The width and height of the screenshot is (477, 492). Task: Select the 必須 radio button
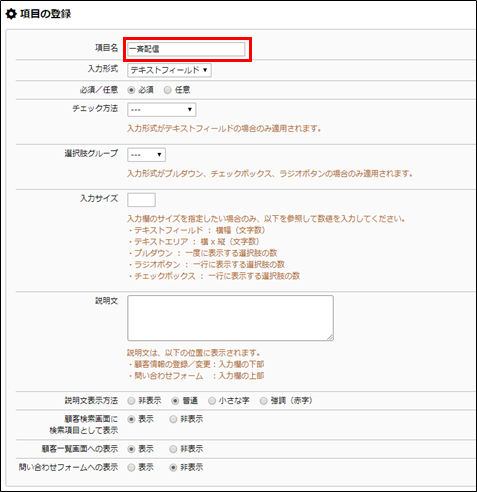pyautogui.click(x=131, y=90)
